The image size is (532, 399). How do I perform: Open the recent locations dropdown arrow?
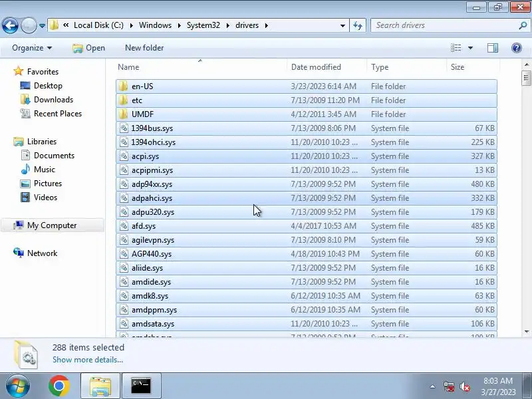click(x=42, y=26)
